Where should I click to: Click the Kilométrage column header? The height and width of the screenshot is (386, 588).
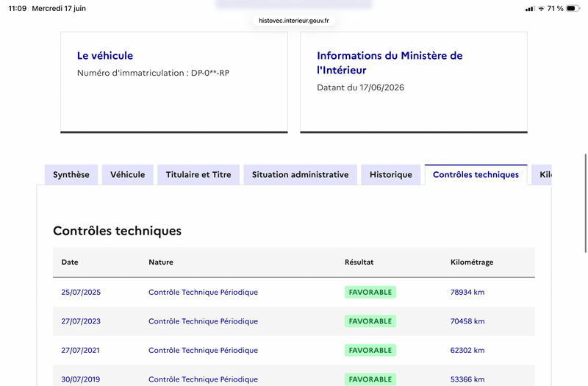pos(472,262)
